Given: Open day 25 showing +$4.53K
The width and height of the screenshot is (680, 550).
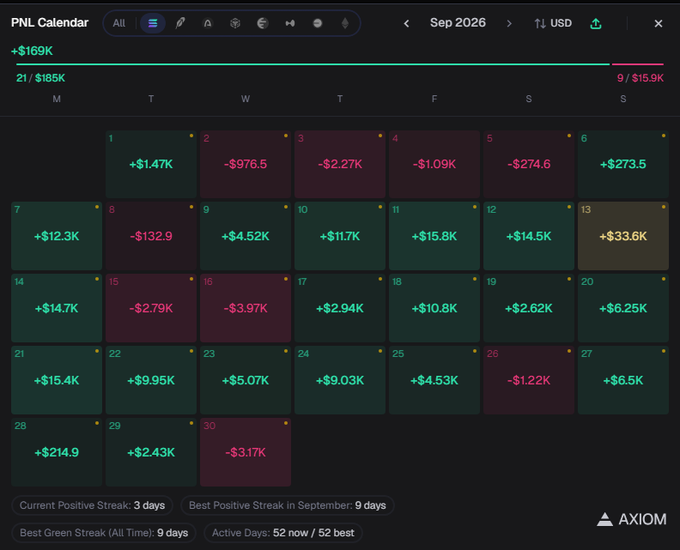Looking at the screenshot, I should tap(435, 380).
